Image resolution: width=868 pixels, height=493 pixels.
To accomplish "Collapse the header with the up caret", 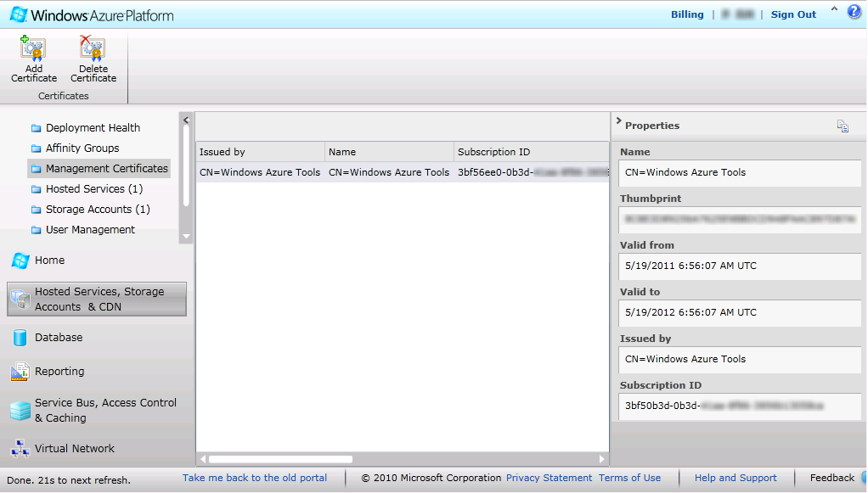I will pos(834,9).
